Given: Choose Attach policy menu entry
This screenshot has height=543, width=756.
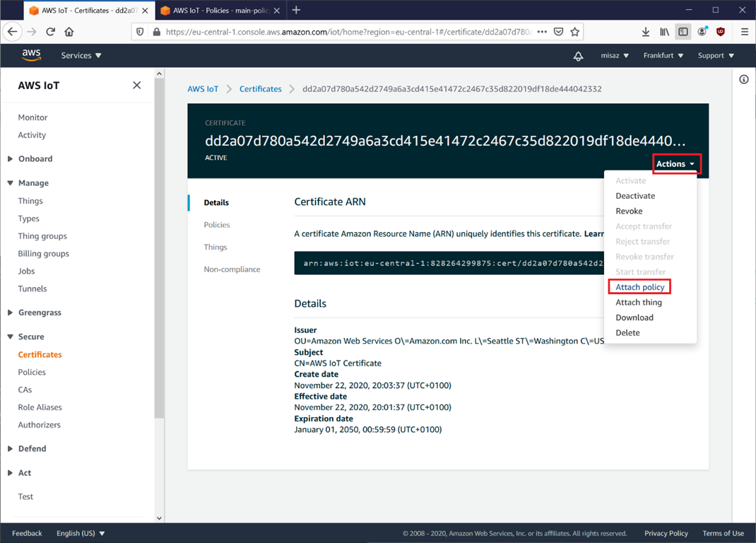Looking at the screenshot, I should (x=640, y=287).
